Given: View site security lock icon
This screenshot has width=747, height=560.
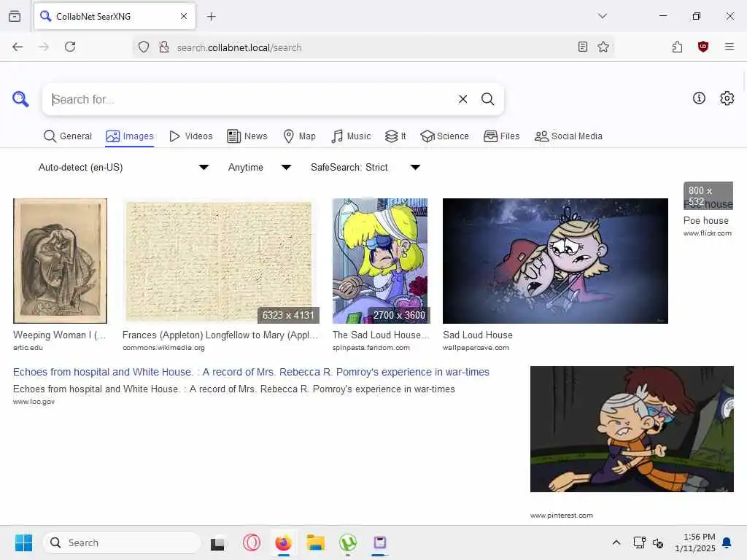Looking at the screenshot, I should click(x=164, y=47).
